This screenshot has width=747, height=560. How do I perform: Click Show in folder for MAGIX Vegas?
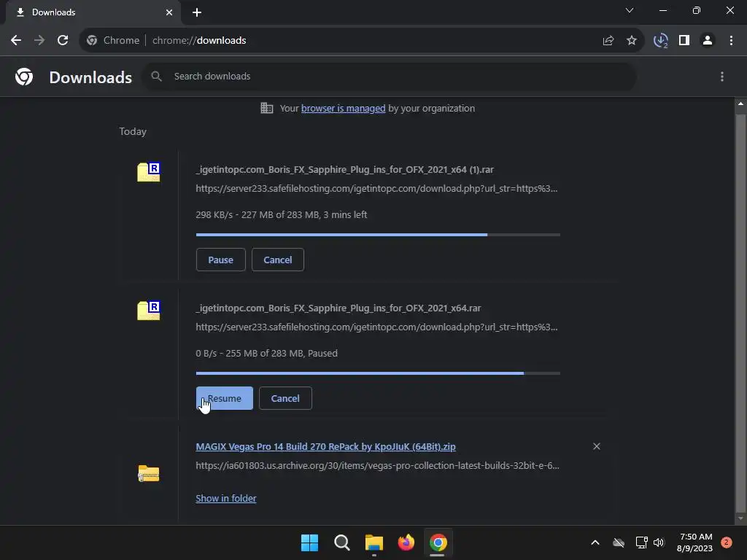pos(226,498)
